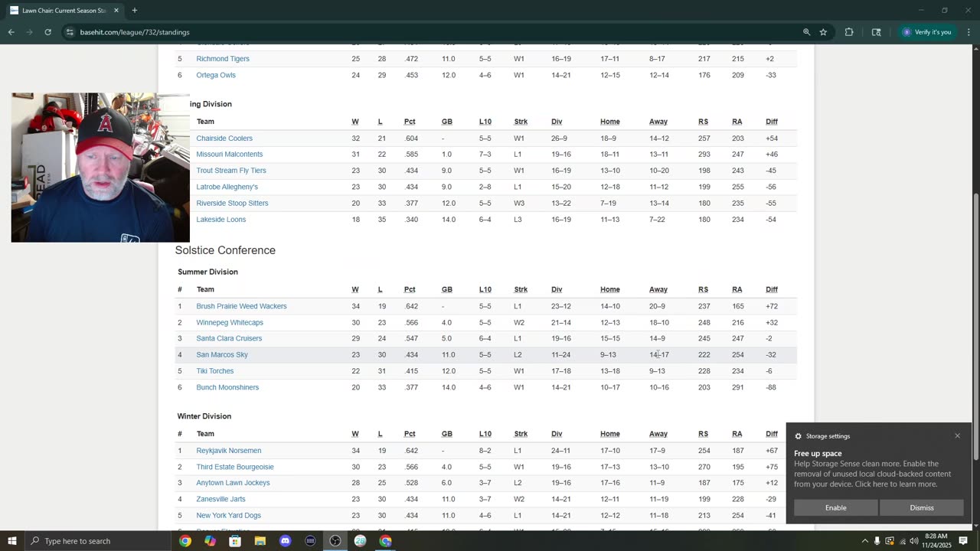Image resolution: width=980 pixels, height=551 pixels.
Task: Open the browser Extensions puzzle icon
Action: pos(849,32)
